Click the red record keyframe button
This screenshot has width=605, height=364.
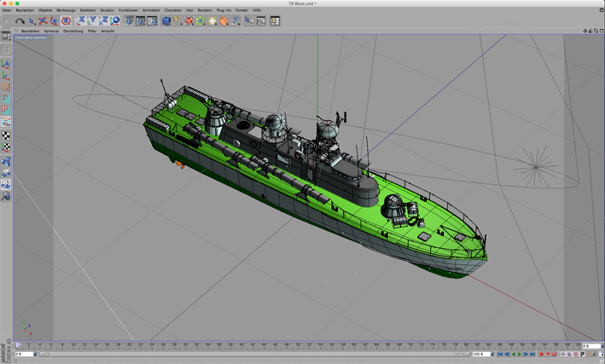[541, 354]
